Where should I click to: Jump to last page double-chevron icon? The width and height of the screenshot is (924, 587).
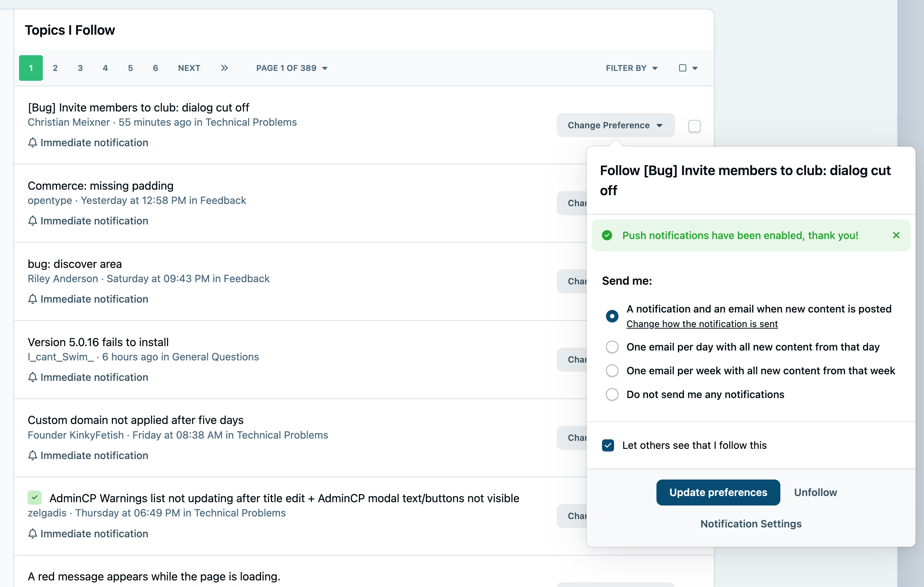224,68
